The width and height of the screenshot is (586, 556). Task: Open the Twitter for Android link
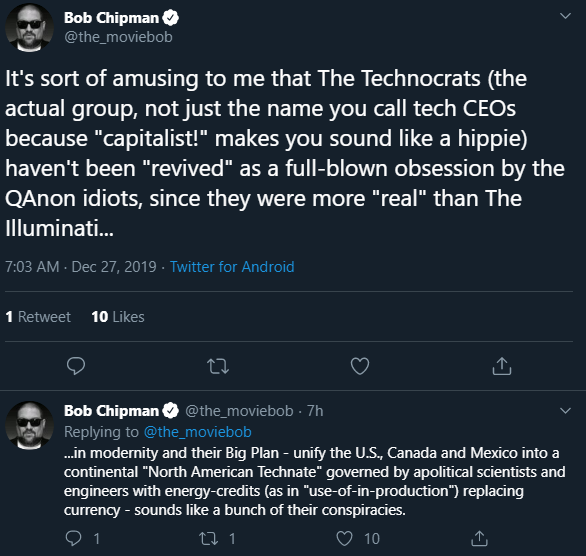[232, 267]
